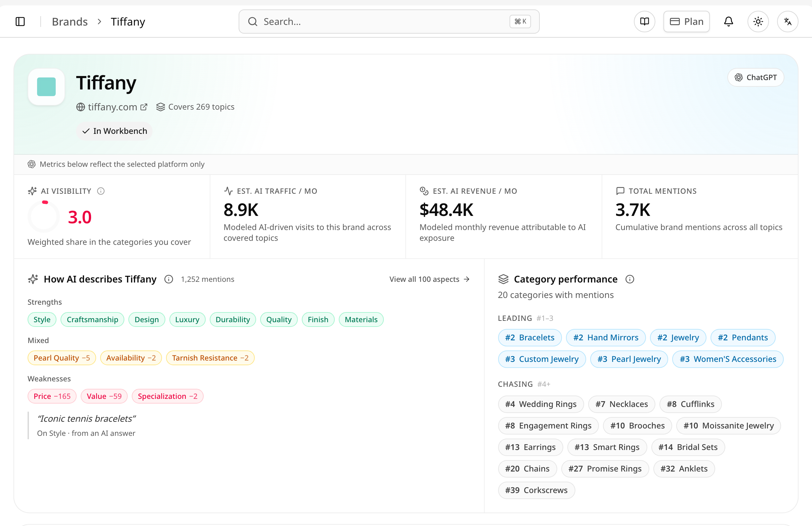Toggle the In Workbench button
Viewport: 812px width, 526px height.
[114, 131]
